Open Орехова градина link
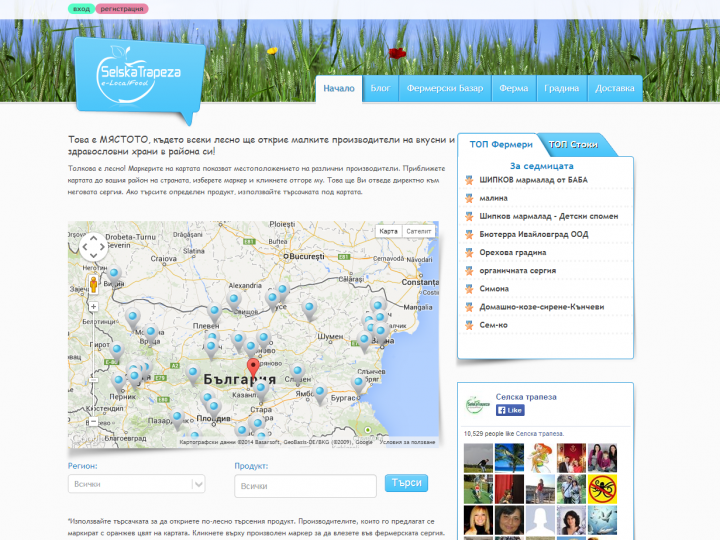The width and height of the screenshot is (720, 540). coord(513,253)
